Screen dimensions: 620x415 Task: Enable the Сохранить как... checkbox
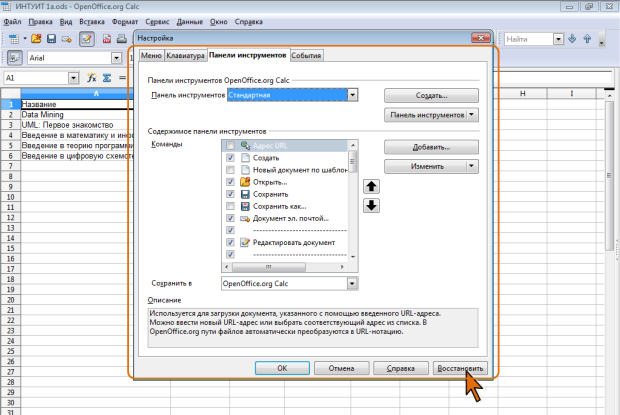tap(230, 206)
